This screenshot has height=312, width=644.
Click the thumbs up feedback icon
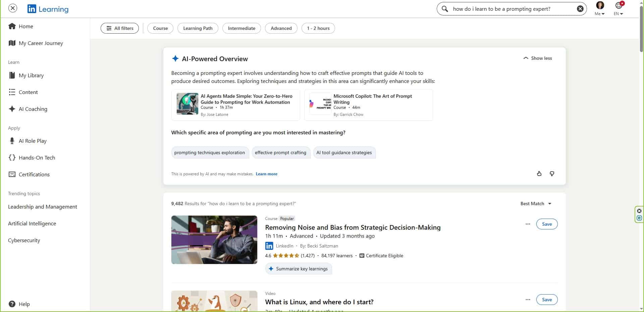[539, 174]
